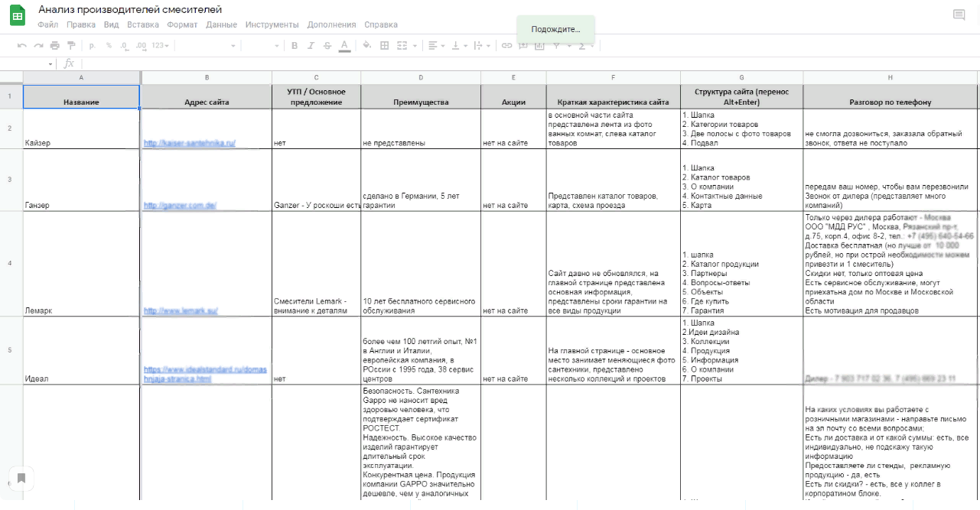Open the cell borders tool
This screenshot has width=980, height=510.
point(384,46)
